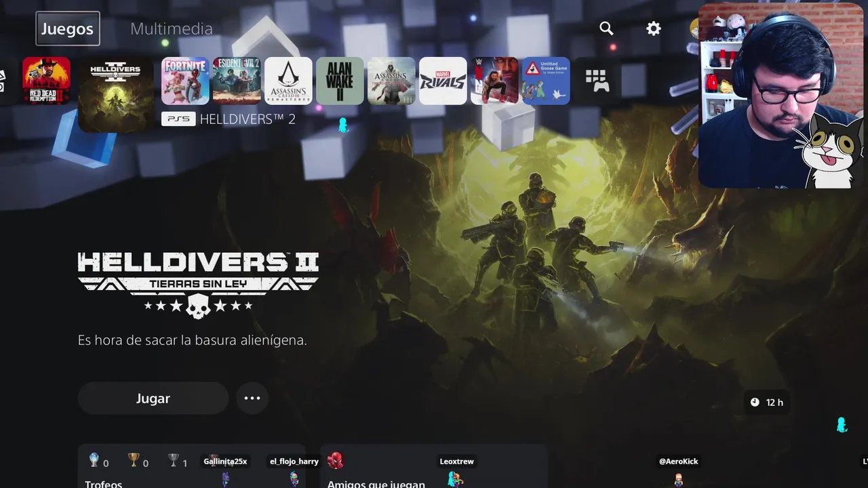Open the Trofeos card
868x488 pixels.
[192, 466]
